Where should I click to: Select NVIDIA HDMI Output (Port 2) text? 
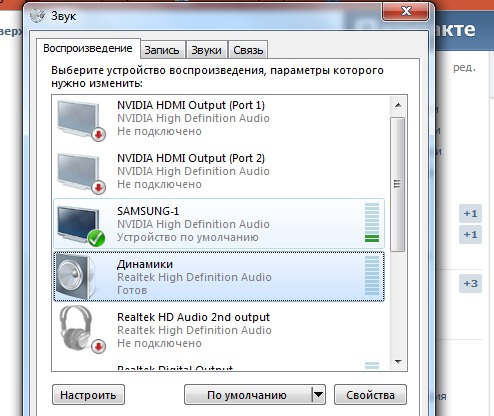coord(191,158)
